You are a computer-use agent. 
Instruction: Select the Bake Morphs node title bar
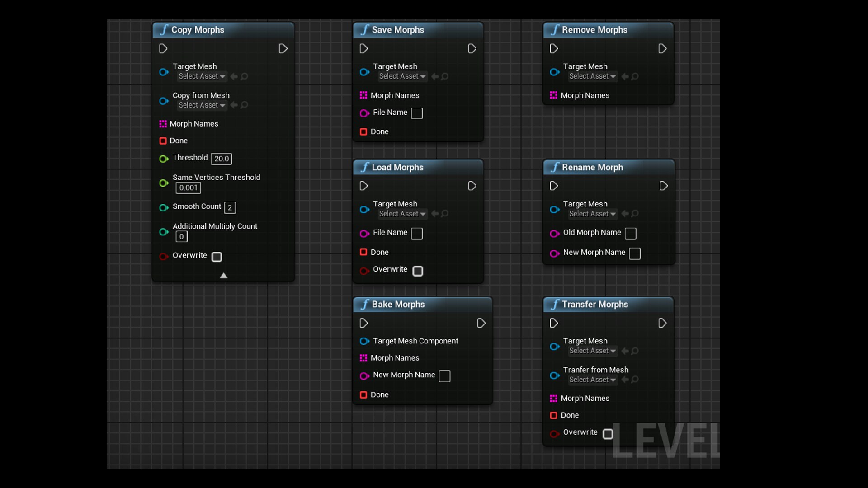coord(423,305)
